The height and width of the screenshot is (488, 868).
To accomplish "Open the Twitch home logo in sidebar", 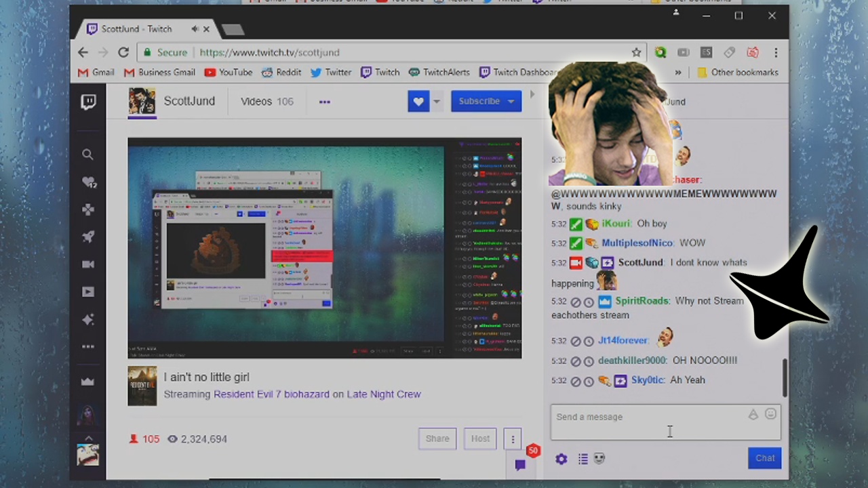I will (x=88, y=102).
